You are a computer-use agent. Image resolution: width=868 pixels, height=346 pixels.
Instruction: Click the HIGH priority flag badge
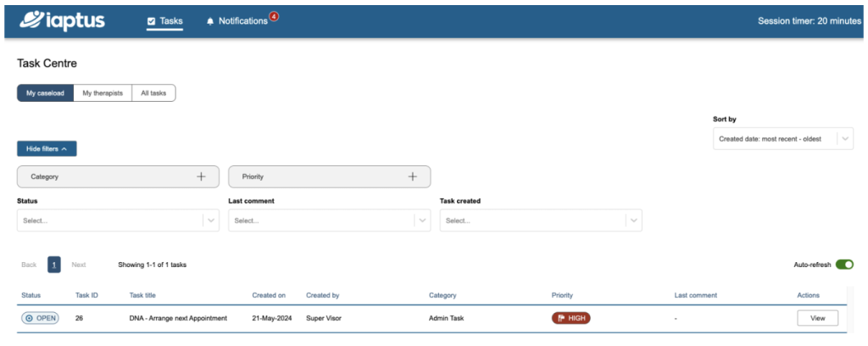pos(570,318)
